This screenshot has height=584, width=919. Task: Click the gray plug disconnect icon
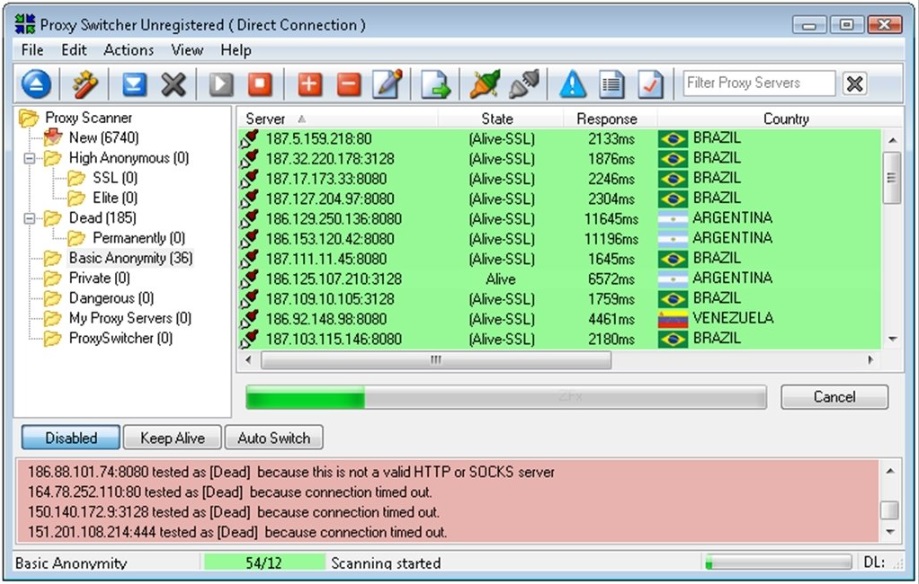tap(523, 85)
